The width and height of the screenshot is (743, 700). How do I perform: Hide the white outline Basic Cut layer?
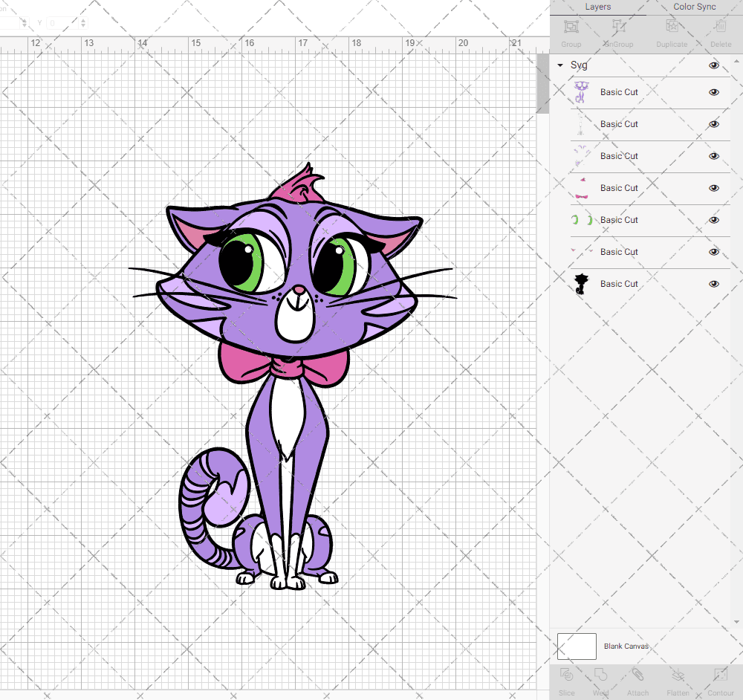714,124
